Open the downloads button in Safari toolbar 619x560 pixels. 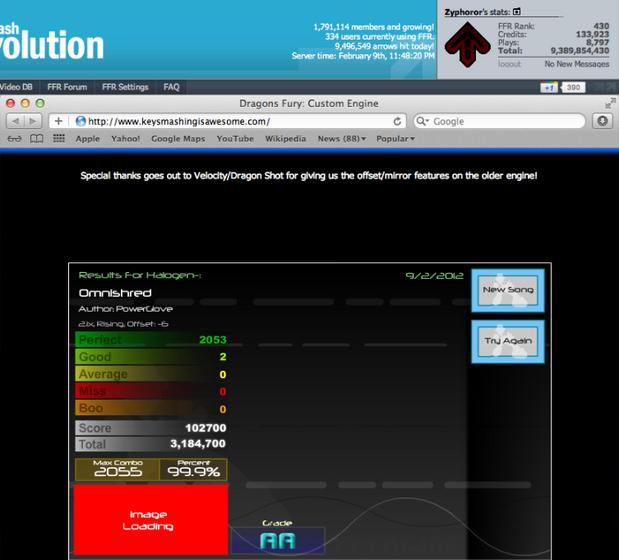coord(602,121)
